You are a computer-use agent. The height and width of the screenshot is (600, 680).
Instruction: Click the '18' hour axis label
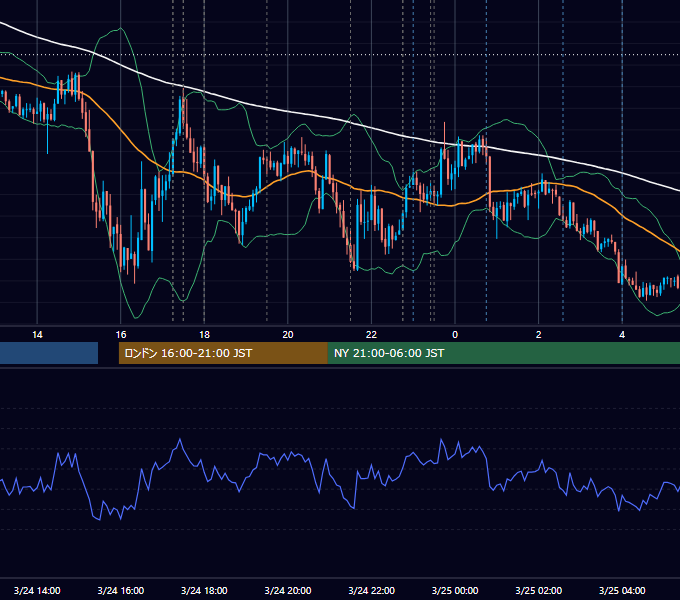pos(204,335)
